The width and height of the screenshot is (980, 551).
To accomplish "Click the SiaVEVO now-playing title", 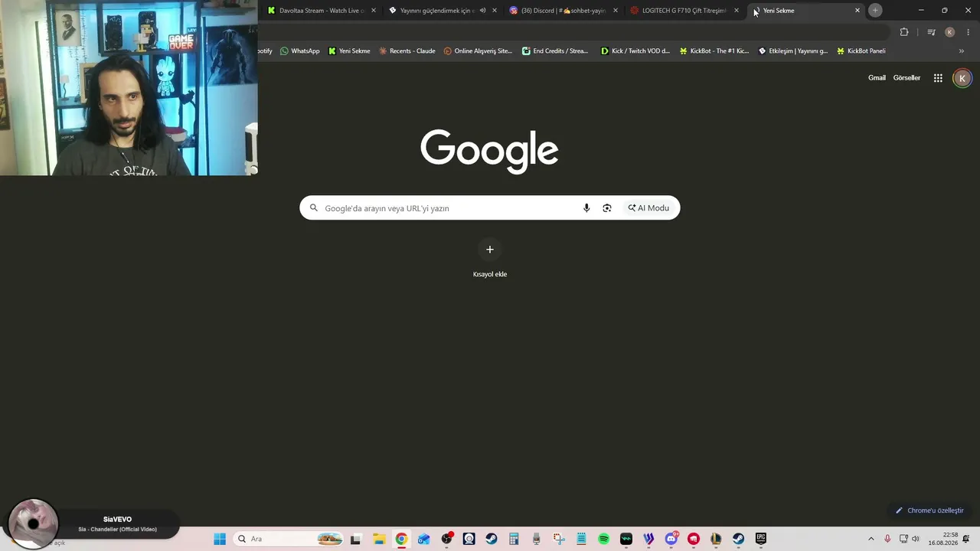I will pyautogui.click(x=117, y=520).
